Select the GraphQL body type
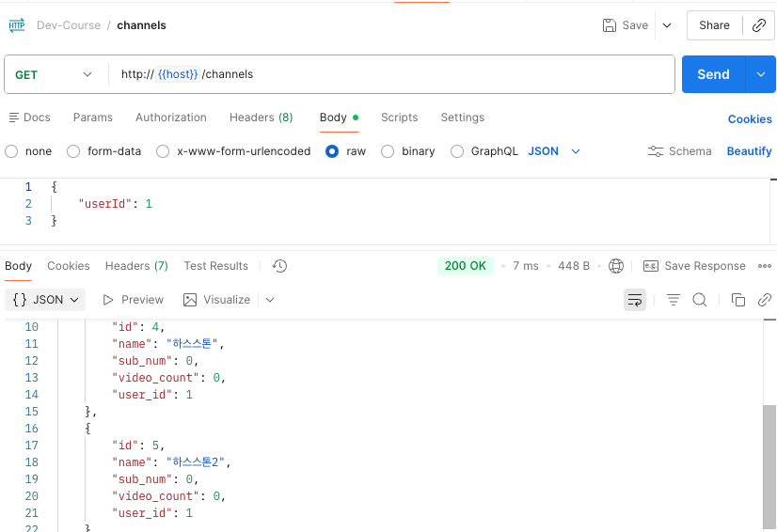 click(457, 151)
